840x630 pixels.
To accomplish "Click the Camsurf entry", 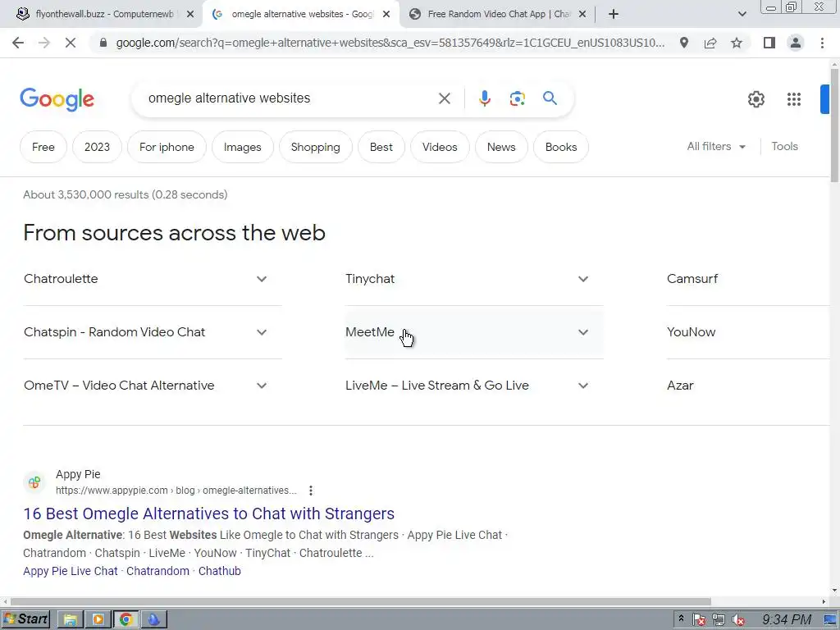I will (x=747, y=279).
